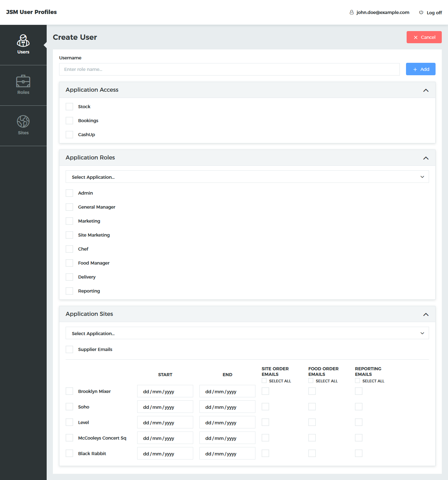Collapse the Application Access section chevron
Viewport: 448px width, 480px height.
coord(426,90)
